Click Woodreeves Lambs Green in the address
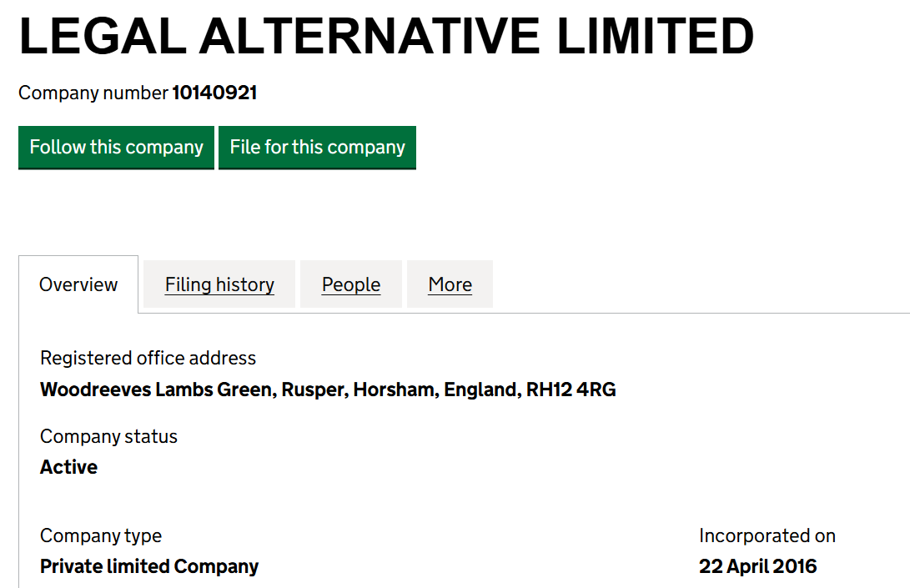 coord(156,389)
